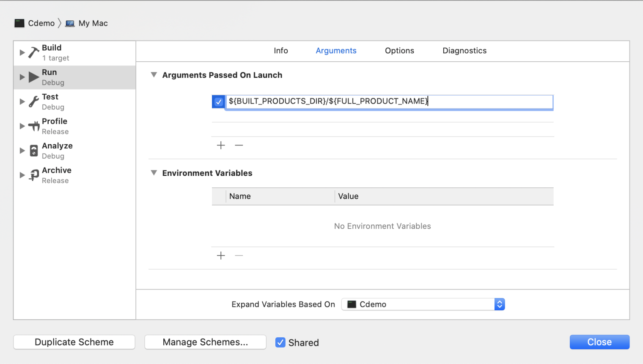
Task: Collapse the Environment Variables section
Action: (x=154, y=173)
